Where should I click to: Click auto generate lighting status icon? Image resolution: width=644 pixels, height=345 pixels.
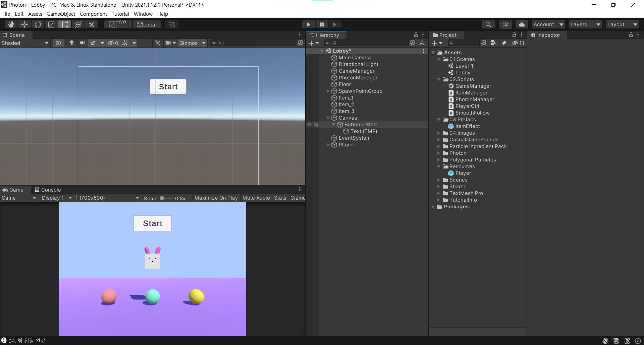coord(627,341)
